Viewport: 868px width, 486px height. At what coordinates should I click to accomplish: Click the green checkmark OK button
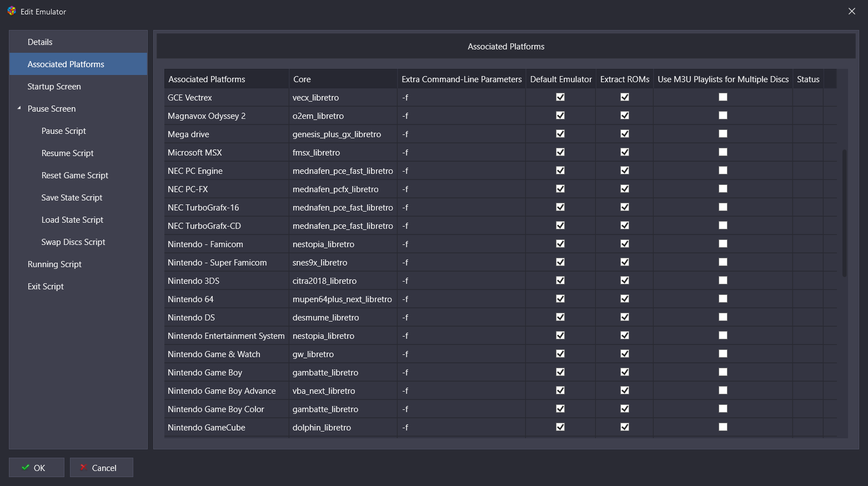(x=37, y=468)
